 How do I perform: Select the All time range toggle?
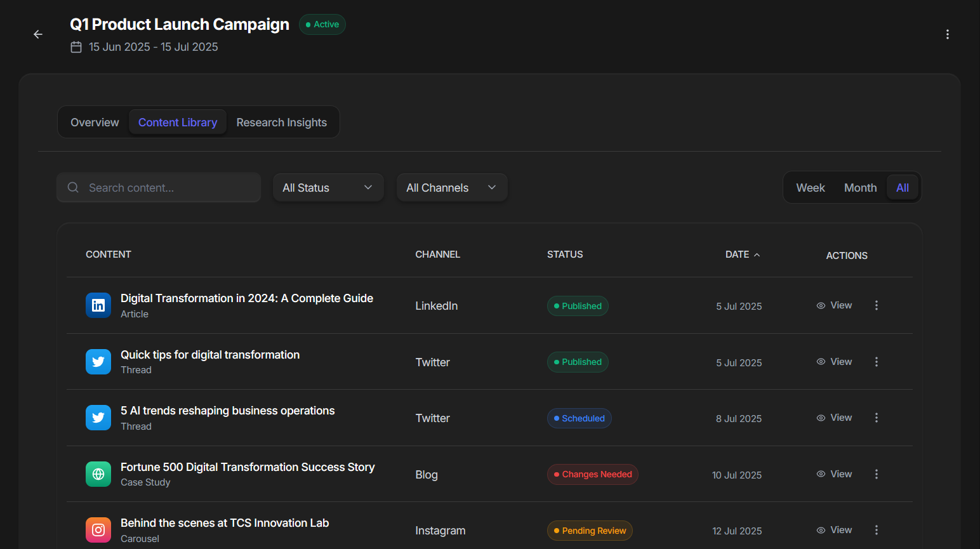click(902, 188)
